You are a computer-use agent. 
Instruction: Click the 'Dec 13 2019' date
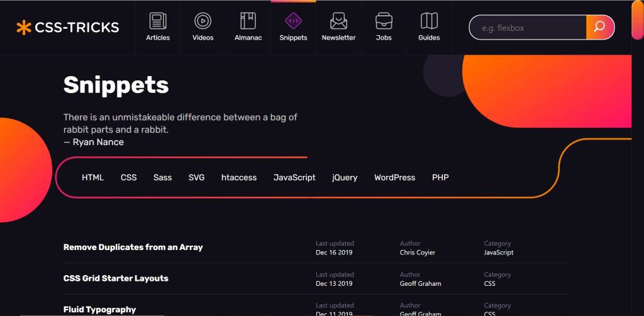[334, 283]
